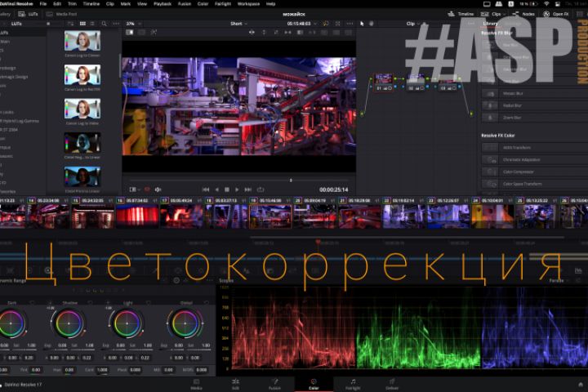Click the Shadow color wheel center
The image size is (588, 392).
(x=69, y=323)
